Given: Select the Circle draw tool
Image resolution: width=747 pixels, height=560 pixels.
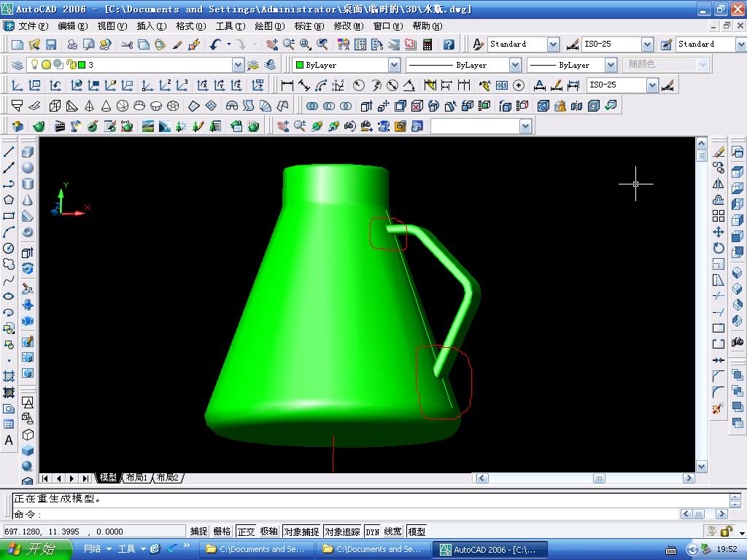Looking at the screenshot, I should pos(9,248).
